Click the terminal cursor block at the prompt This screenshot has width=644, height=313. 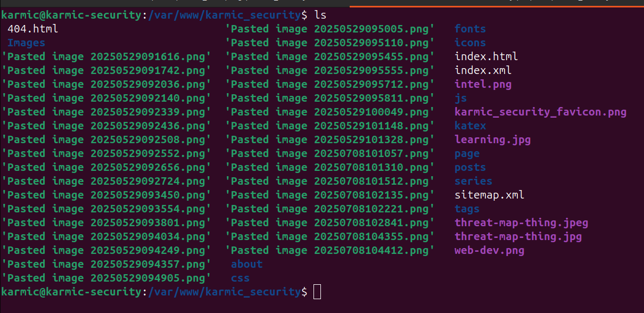tap(317, 292)
